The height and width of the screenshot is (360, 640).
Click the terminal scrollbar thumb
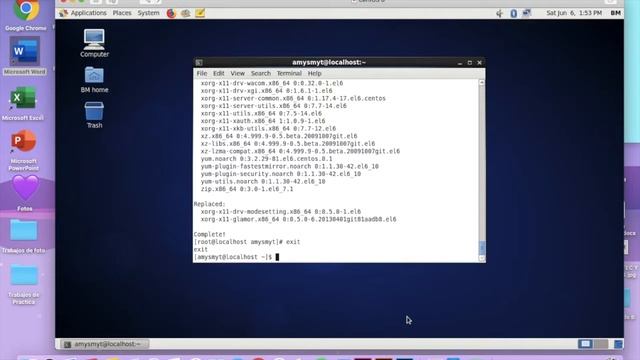pyautogui.click(x=482, y=247)
